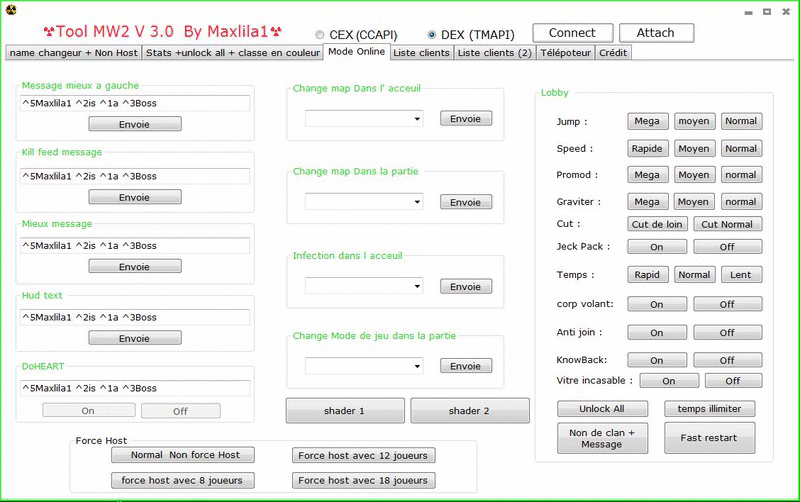Switch to Stats +unlock all tab

[233, 53]
